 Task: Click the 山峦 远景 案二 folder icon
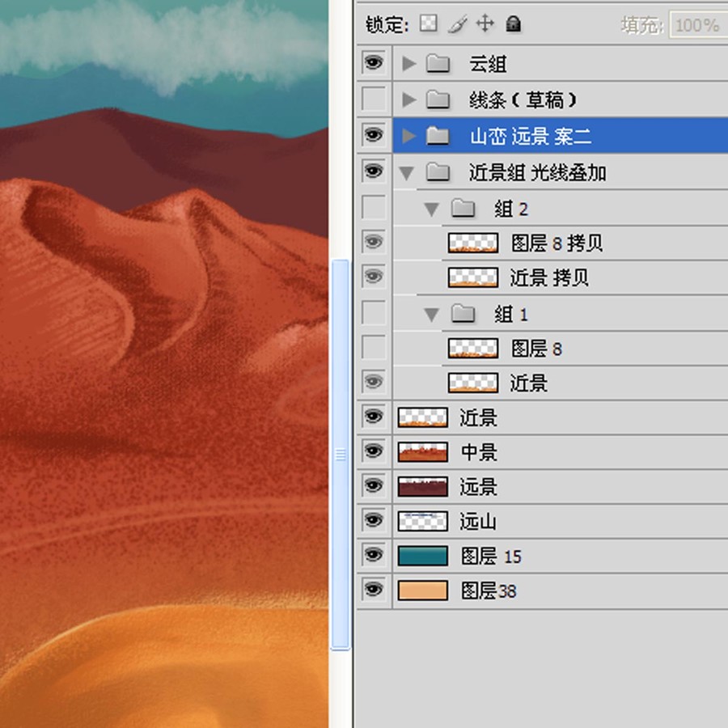[438, 136]
